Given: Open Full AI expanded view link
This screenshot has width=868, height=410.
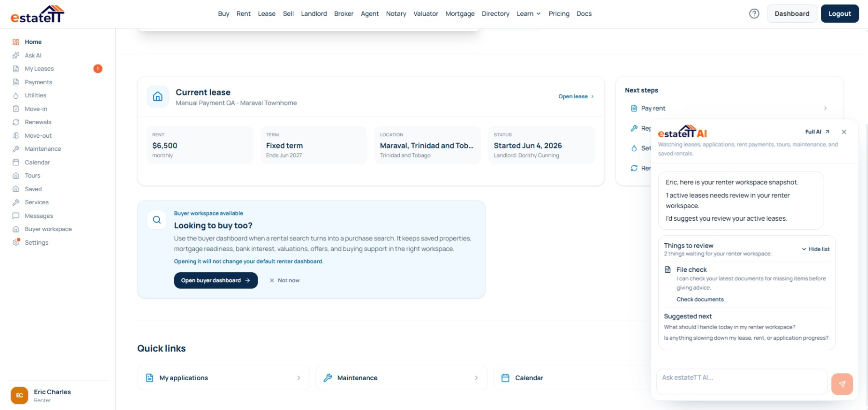Looking at the screenshot, I should point(817,132).
